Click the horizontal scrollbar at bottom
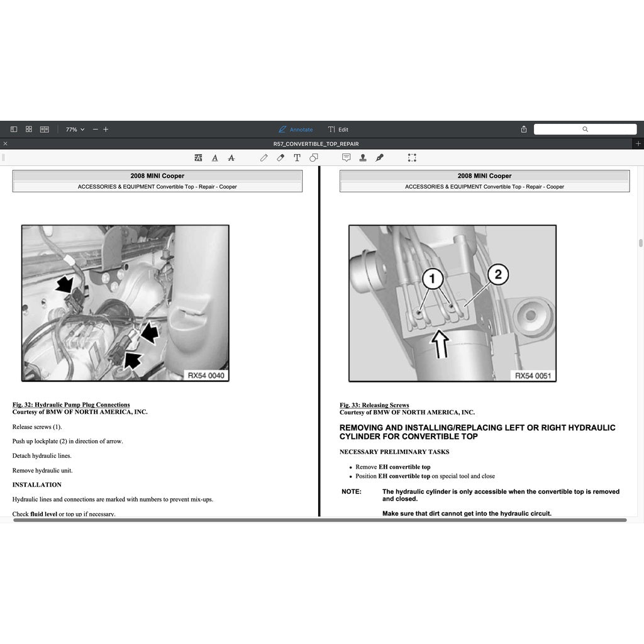The width and height of the screenshot is (644, 644). tap(319, 520)
